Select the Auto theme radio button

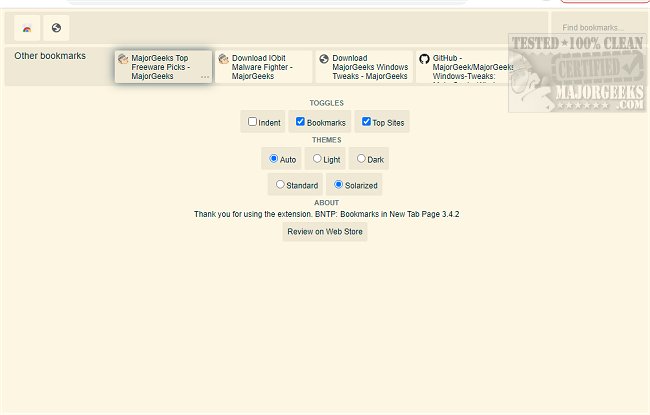273,158
